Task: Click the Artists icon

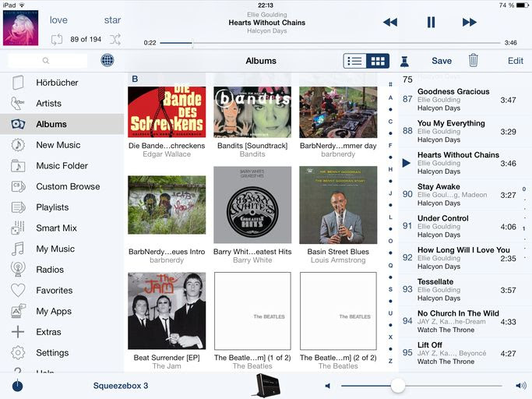Action: click(x=18, y=103)
